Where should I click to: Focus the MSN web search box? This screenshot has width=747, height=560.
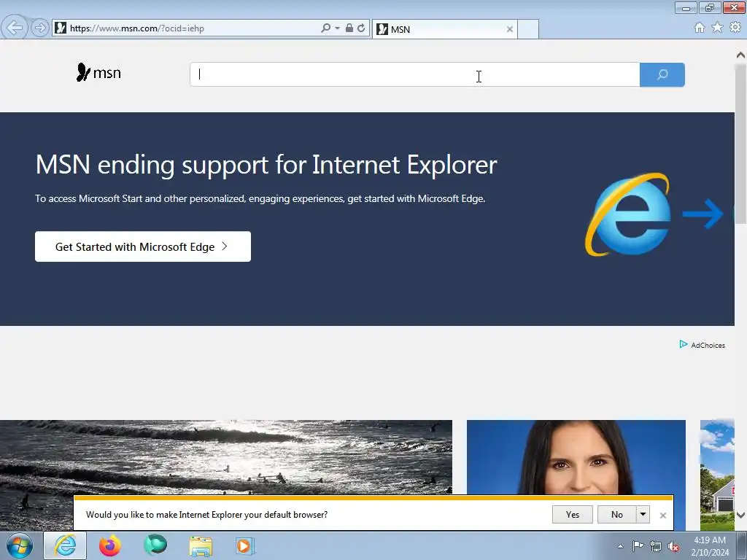[x=414, y=75]
